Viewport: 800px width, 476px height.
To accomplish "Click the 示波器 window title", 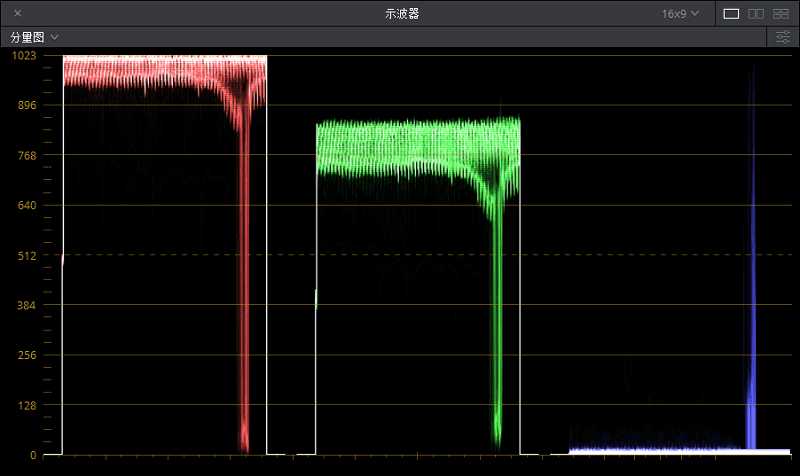I will coord(401,14).
